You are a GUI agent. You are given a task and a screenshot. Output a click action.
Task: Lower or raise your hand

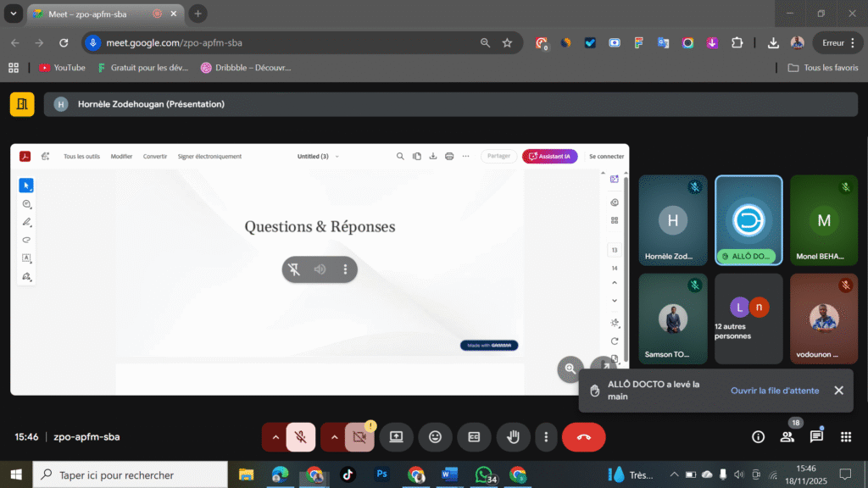tap(513, 437)
